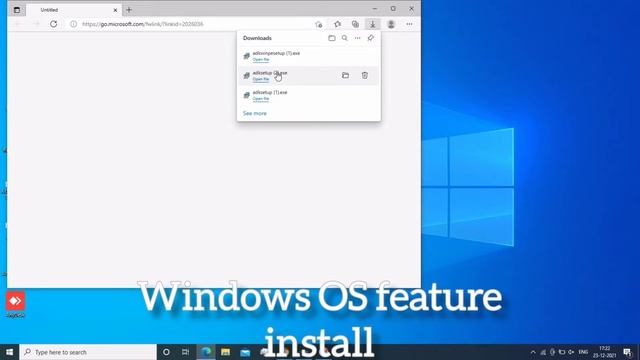Reload the page with the refresh button
Image resolution: width=640 pixels, height=360 pixels.
[x=53, y=24]
